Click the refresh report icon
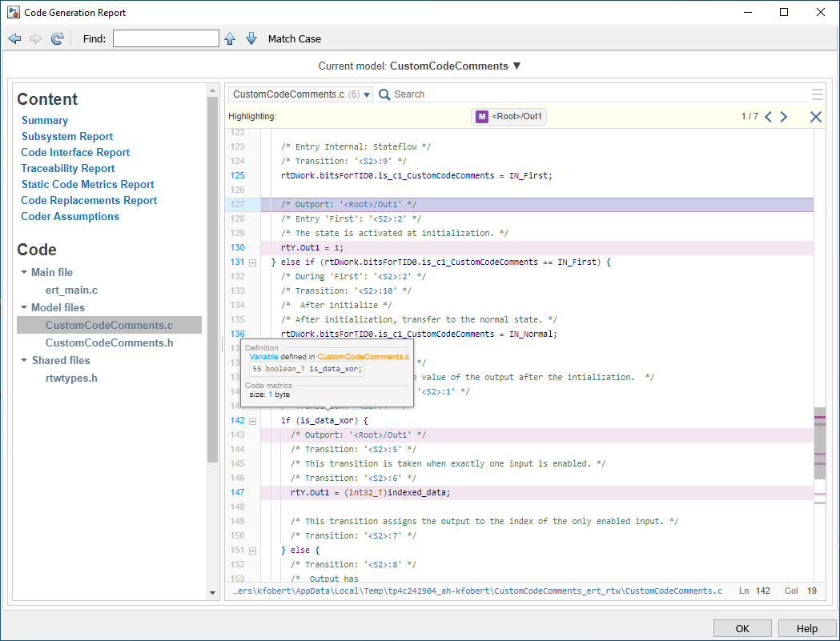 coord(56,38)
